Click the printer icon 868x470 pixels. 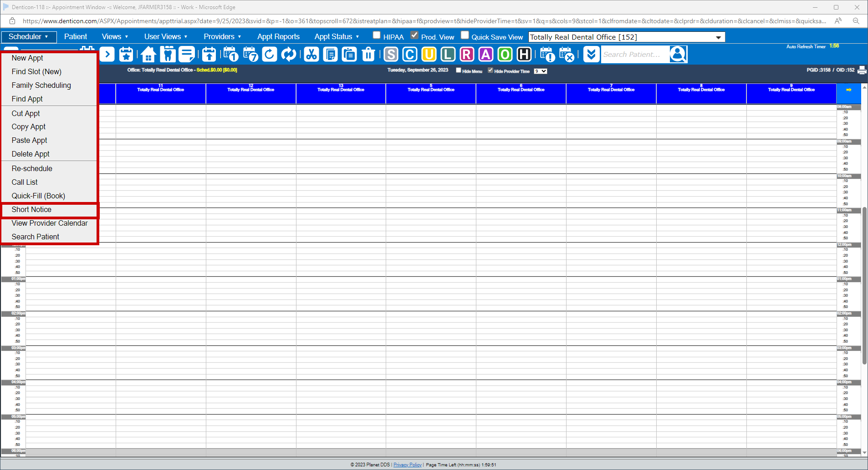pos(862,70)
